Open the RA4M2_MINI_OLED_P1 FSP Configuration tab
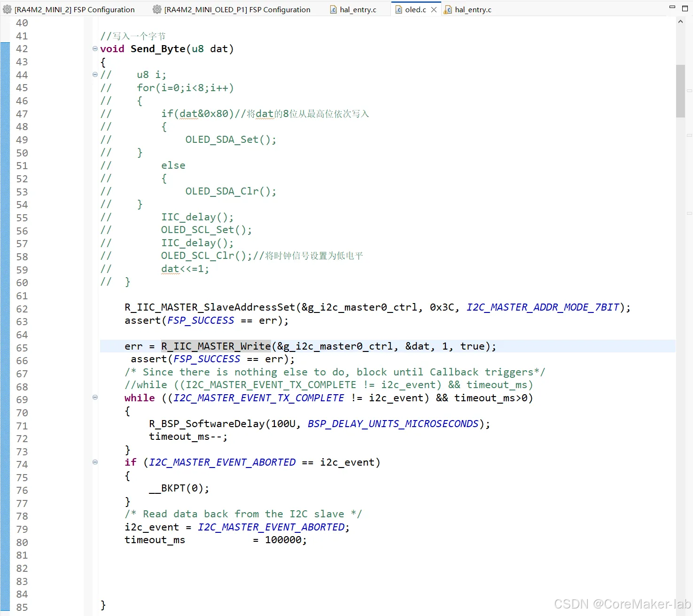Image resolution: width=693 pixels, height=616 pixels. 232,9
